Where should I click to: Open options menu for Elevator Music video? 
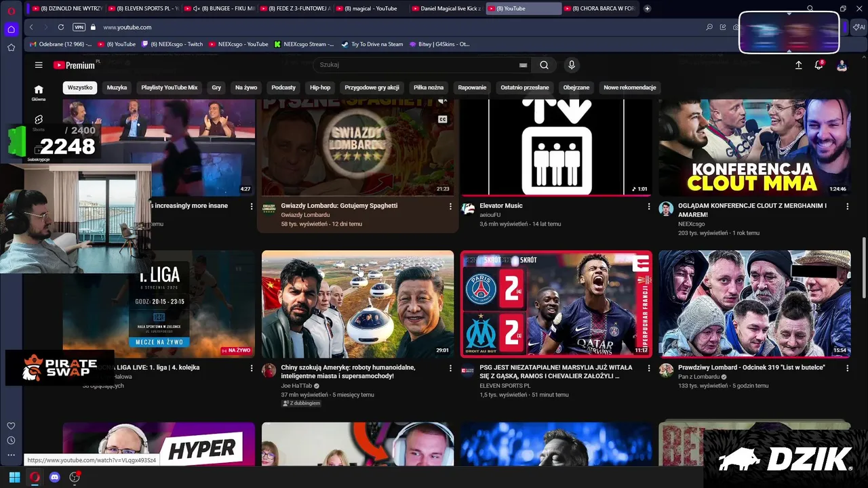click(649, 206)
